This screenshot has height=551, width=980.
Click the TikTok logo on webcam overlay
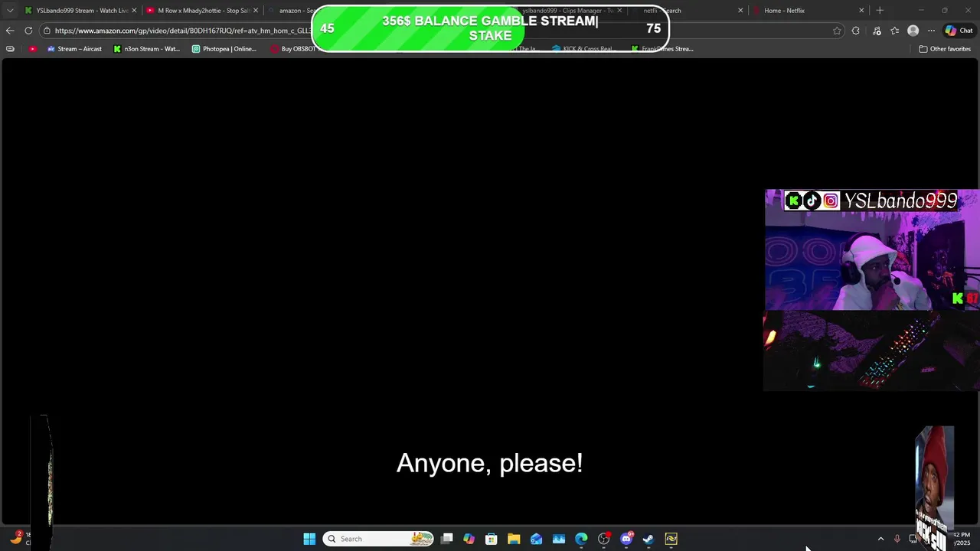click(812, 201)
